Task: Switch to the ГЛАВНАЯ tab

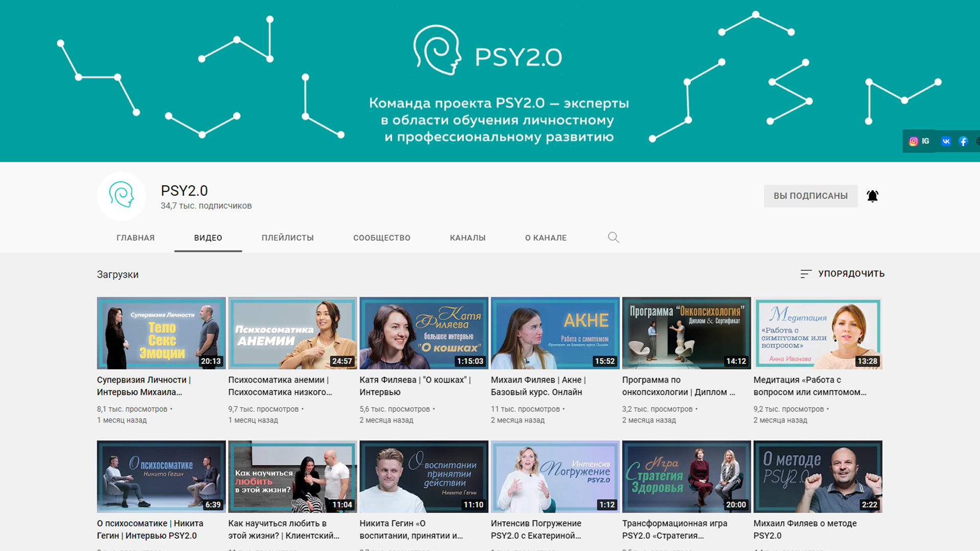Action: click(x=135, y=238)
